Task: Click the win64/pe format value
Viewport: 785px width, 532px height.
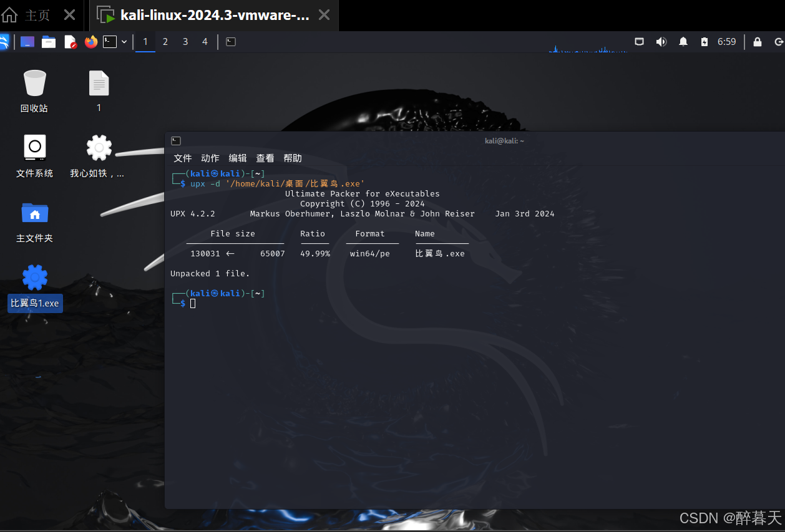Action: [370, 253]
